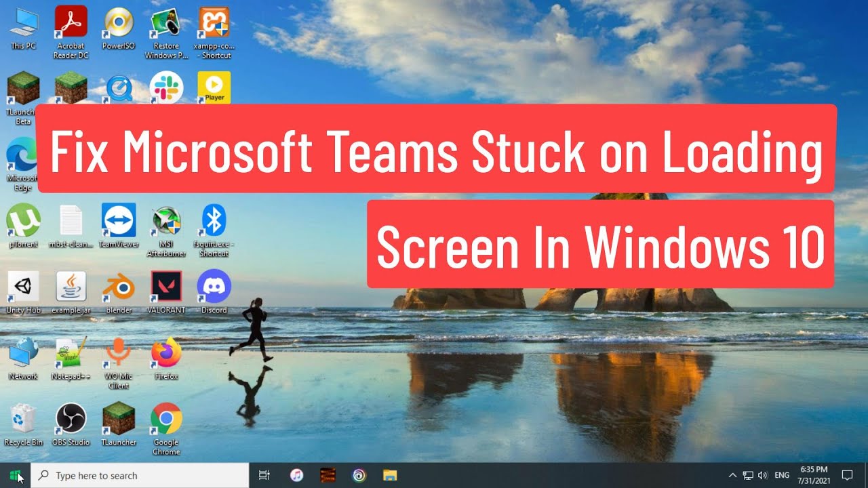Select the Notepad++ desktop shortcut

click(71, 359)
